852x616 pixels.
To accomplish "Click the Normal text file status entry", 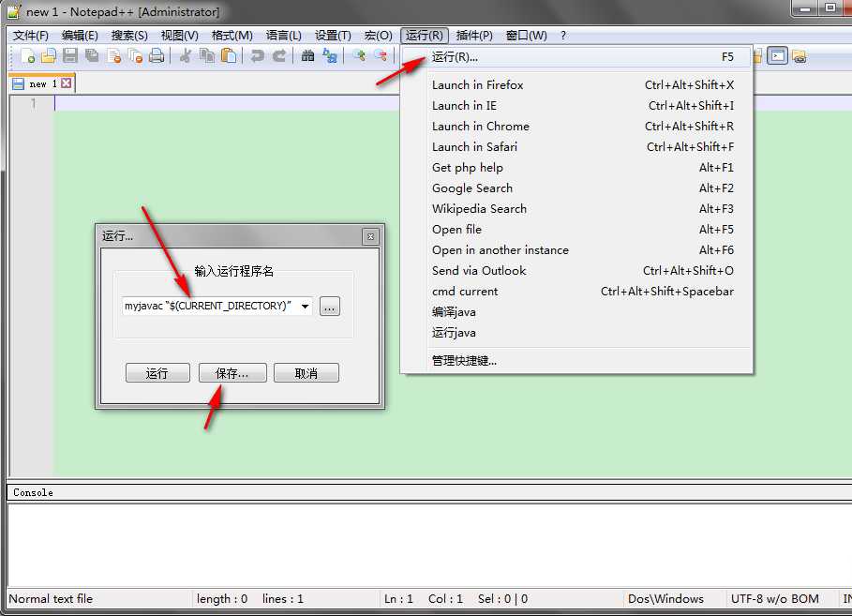I will [51, 599].
